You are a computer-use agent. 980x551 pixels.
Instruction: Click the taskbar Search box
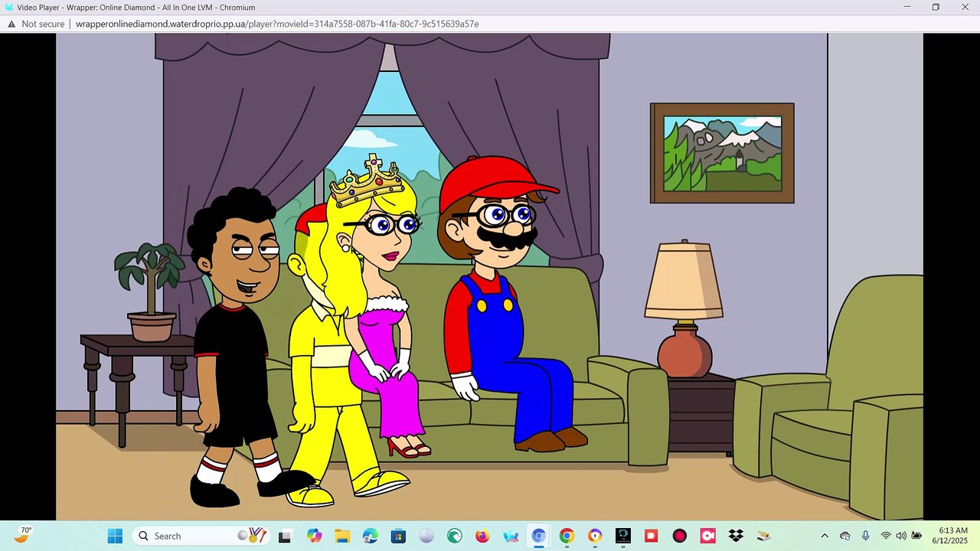(x=201, y=536)
